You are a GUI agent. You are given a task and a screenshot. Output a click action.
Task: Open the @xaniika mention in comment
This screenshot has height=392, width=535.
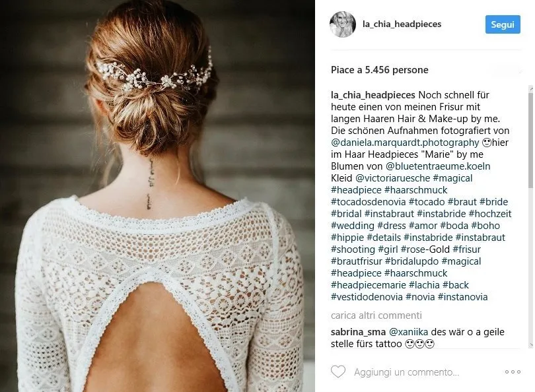[408, 332]
